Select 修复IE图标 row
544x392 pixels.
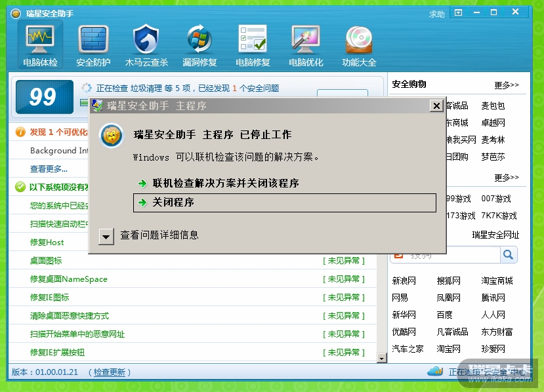pos(192,298)
